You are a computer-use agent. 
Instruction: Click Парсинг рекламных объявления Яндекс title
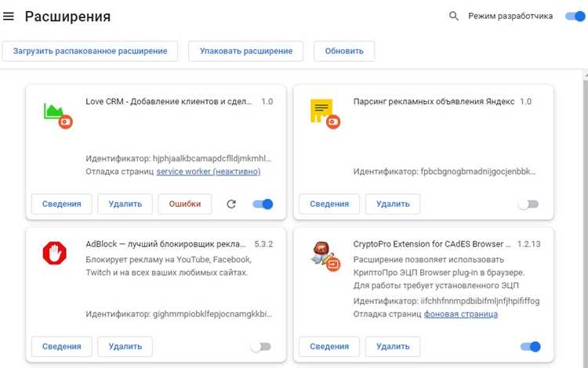(434, 102)
